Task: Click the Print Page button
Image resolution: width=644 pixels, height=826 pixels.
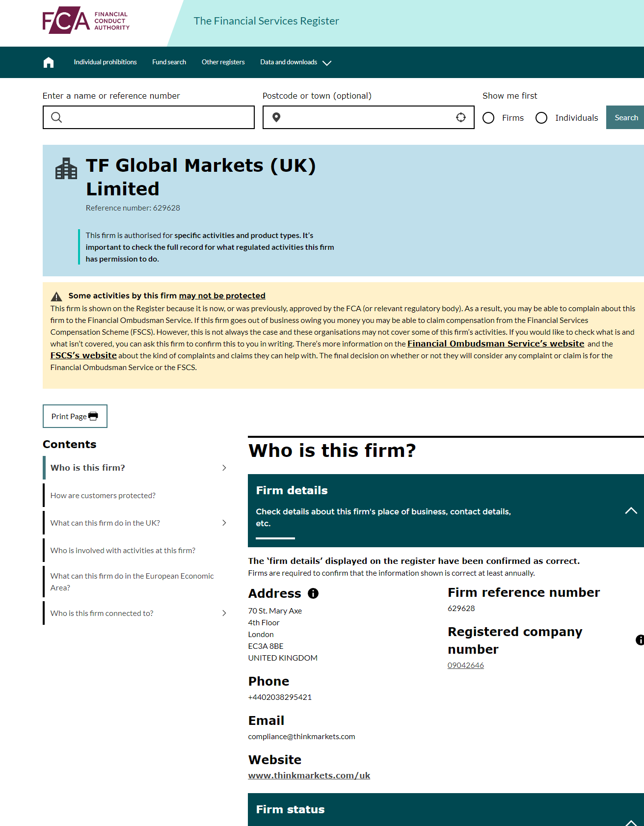Action: 75,416
